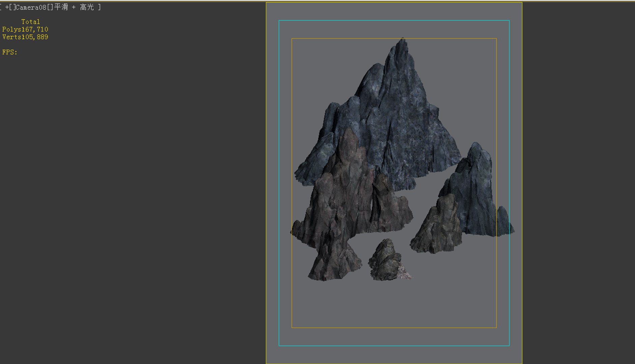Open the viewport "+" general menu

(7, 7)
